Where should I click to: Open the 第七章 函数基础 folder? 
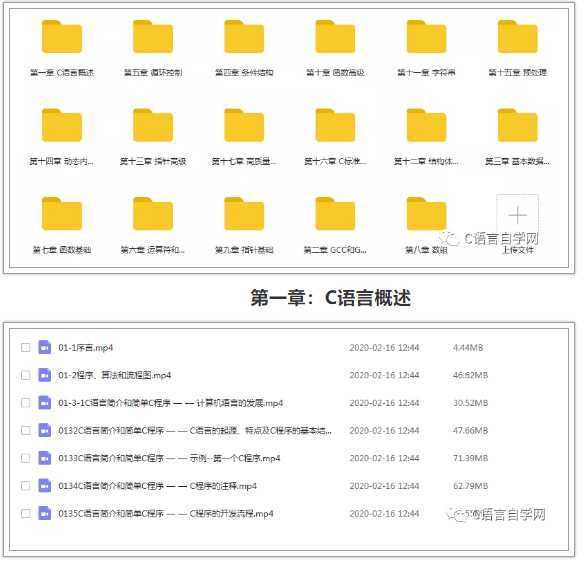click(62, 214)
